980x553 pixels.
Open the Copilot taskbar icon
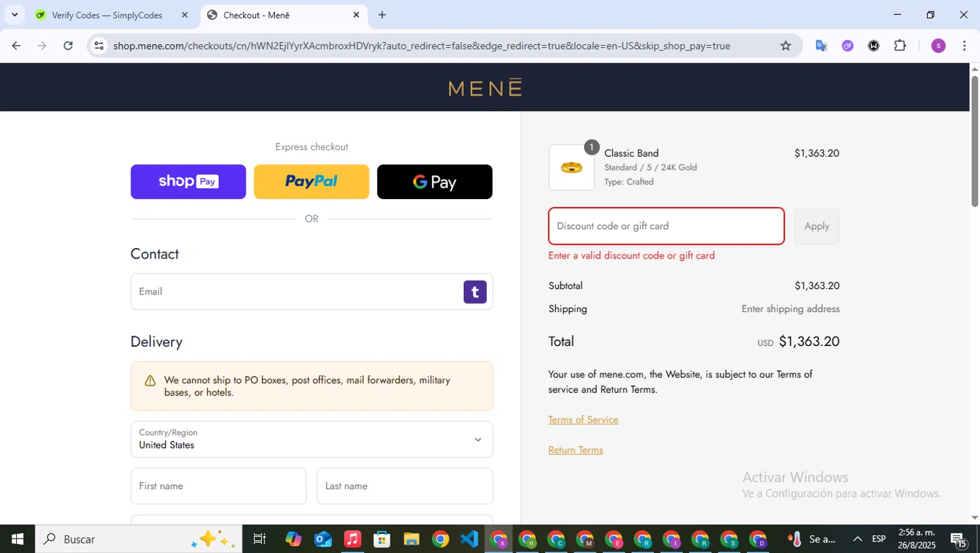point(293,539)
